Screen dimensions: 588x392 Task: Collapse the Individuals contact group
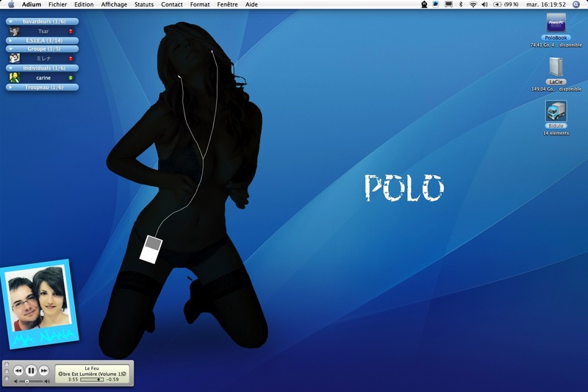(11, 68)
